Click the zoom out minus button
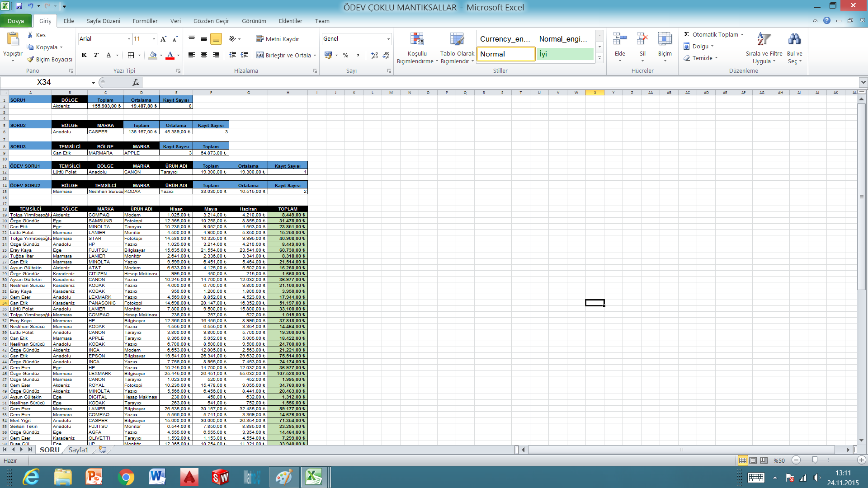This screenshot has height=488, width=868. [797, 460]
